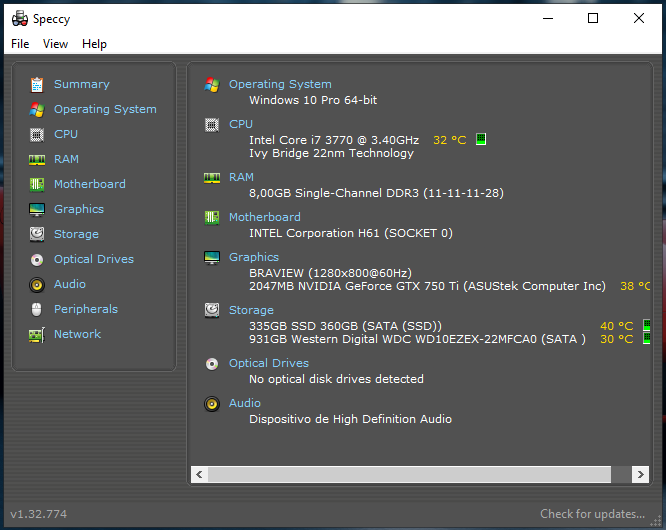Image resolution: width=666 pixels, height=530 pixels.
Task: Open Audio section from sidebar
Action: click(70, 284)
